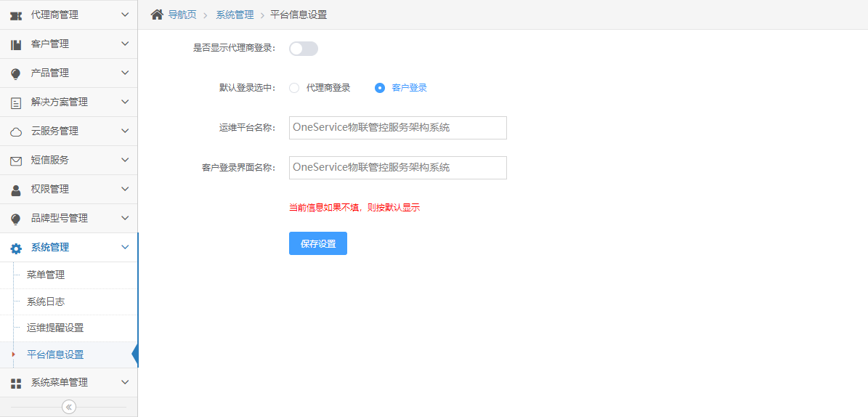
Task: Focus the 客户登录界面名称 input field
Action: coord(397,168)
